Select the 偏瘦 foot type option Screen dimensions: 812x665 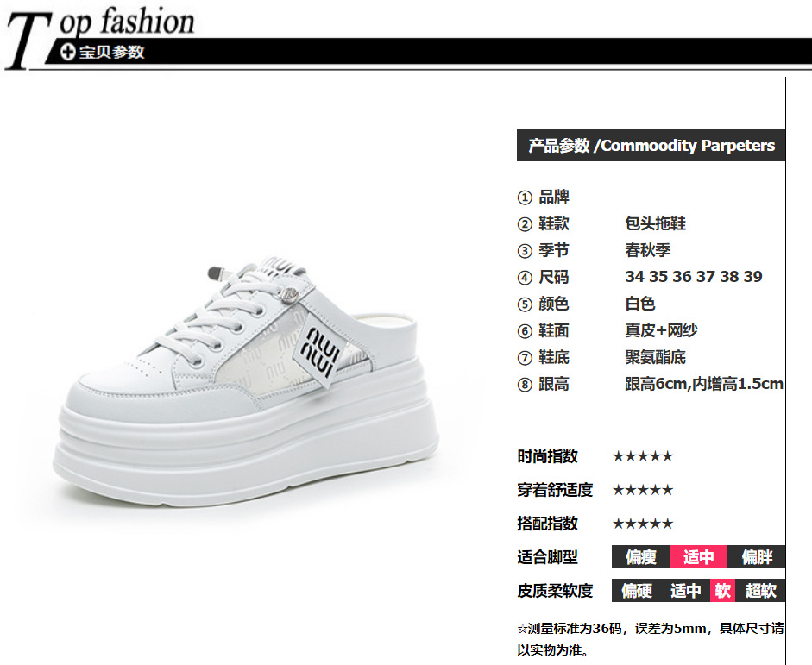pos(640,557)
